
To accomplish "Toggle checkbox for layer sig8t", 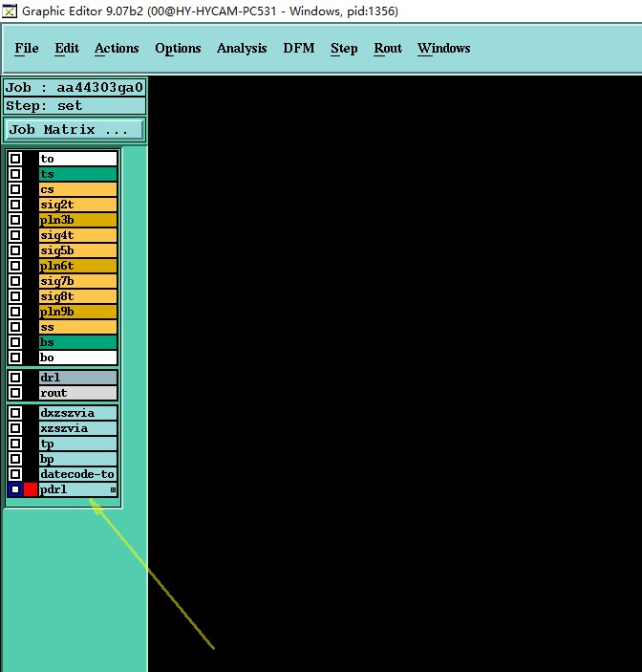I will tap(15, 296).
